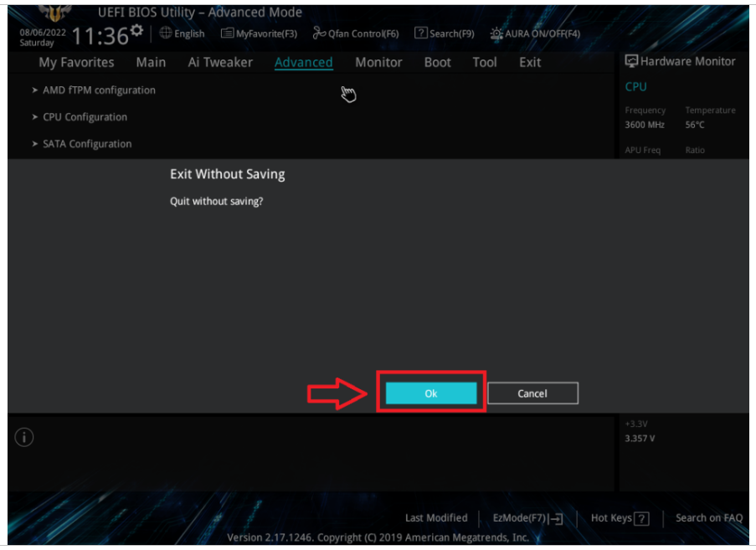Click the Frequency label
The image size is (756, 550).
point(645,111)
